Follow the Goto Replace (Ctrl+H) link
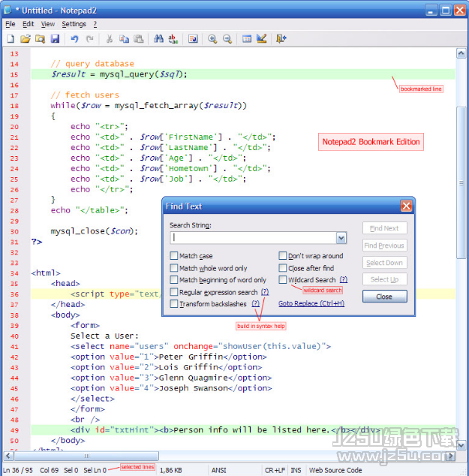The image size is (469, 476). (x=311, y=303)
